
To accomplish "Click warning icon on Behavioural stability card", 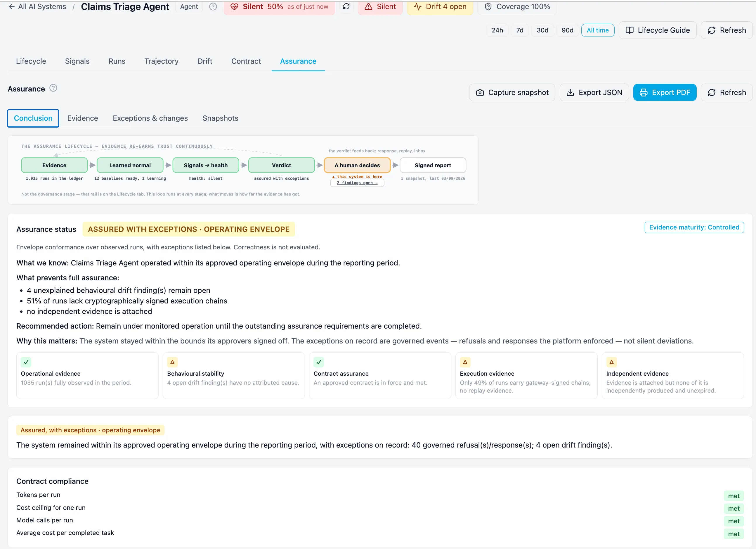I will tap(172, 362).
